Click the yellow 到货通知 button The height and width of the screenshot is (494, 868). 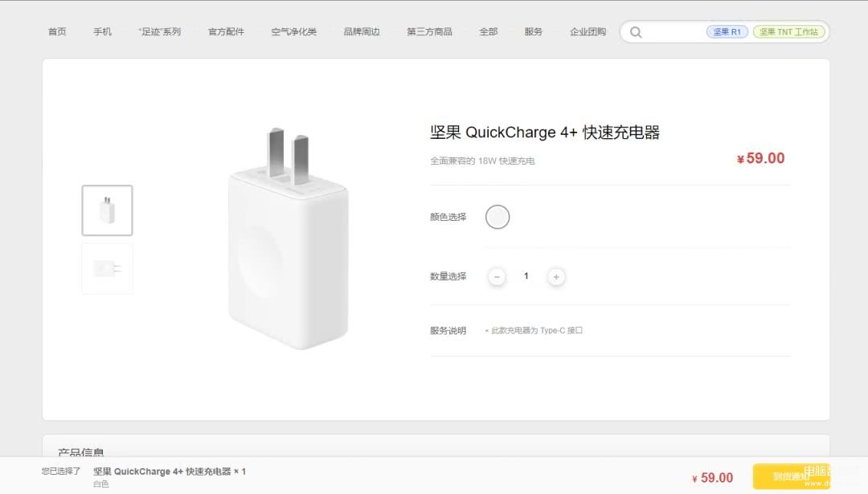[x=791, y=476]
